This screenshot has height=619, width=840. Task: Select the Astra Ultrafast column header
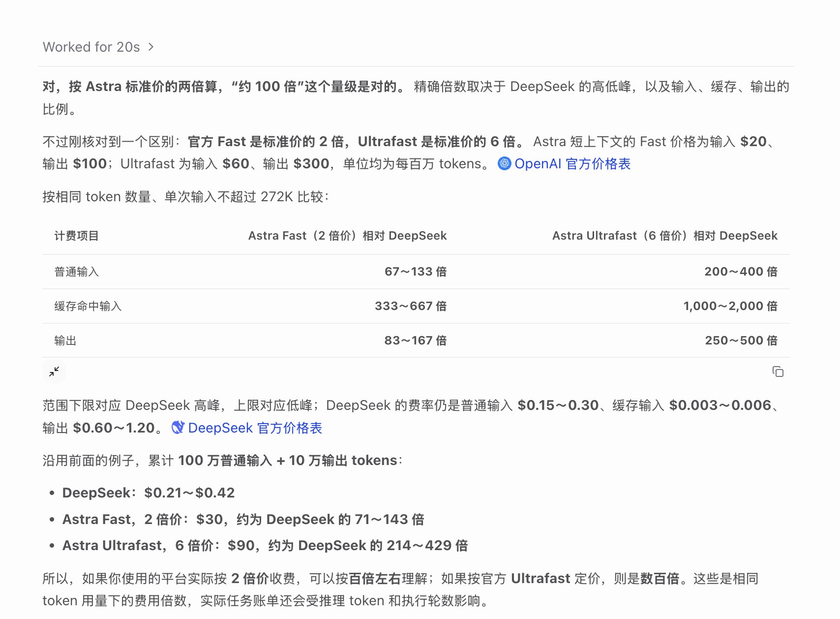pyautogui.click(x=665, y=236)
